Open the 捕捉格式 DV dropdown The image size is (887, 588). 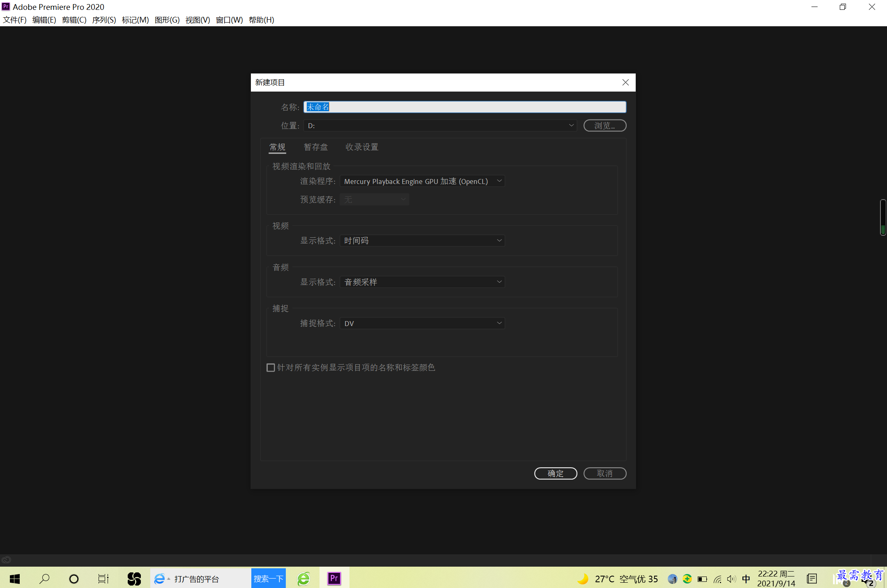pyautogui.click(x=423, y=323)
